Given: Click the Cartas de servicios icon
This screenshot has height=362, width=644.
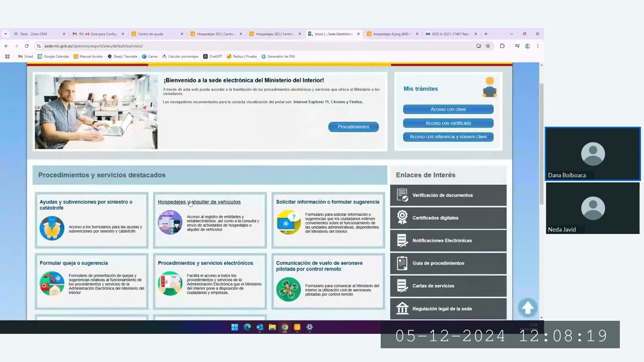Looking at the screenshot, I should tap(402, 286).
